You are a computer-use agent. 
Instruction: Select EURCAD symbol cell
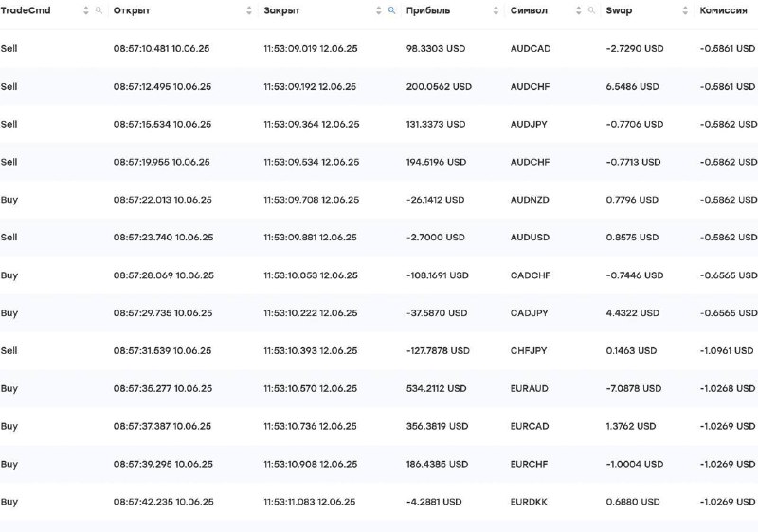click(530, 426)
